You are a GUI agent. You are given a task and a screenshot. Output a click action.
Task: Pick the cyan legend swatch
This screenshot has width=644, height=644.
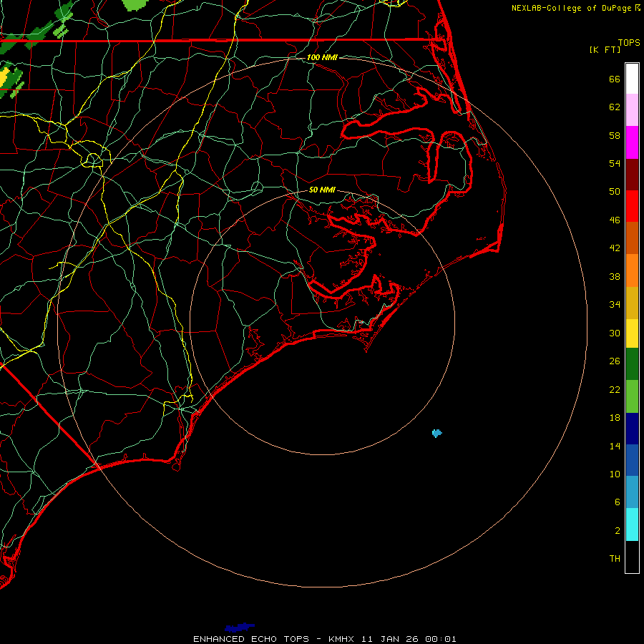(632, 525)
